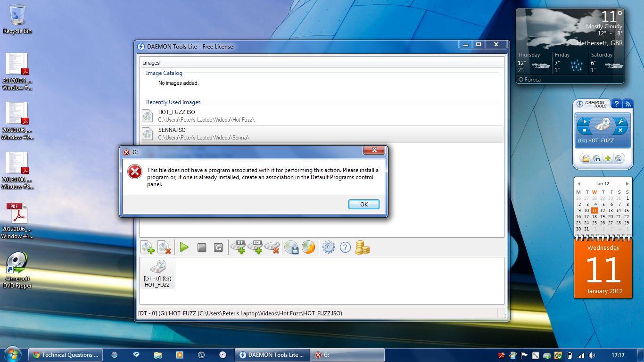The image size is (644, 362).
Task: Click the gold coins license icon
Action: pos(362,247)
